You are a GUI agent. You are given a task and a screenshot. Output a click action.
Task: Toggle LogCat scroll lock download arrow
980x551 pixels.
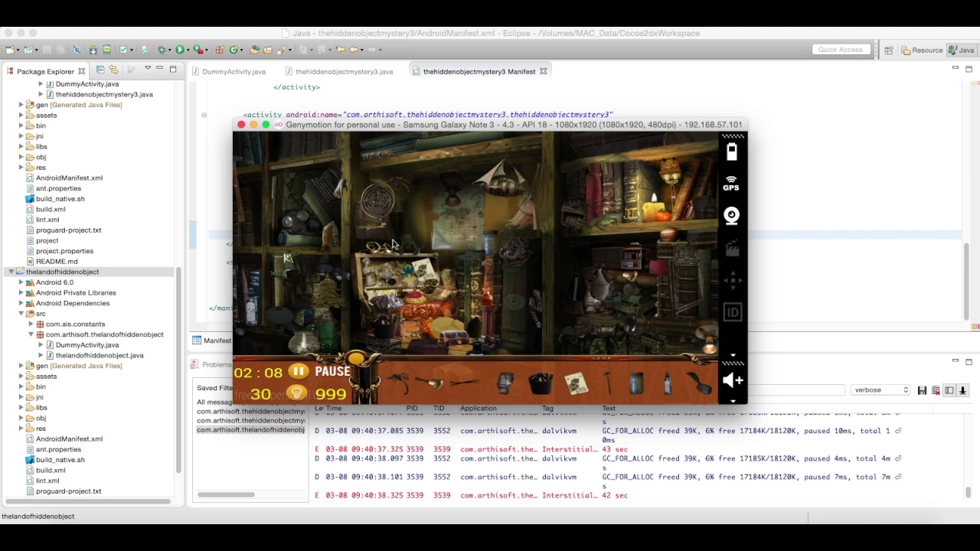point(963,390)
